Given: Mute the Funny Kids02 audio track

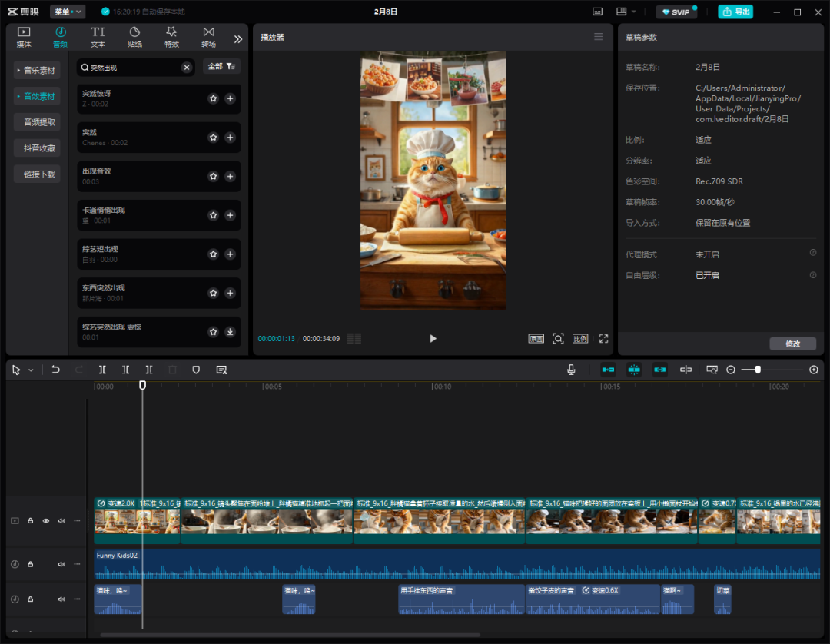Looking at the screenshot, I should point(61,564).
